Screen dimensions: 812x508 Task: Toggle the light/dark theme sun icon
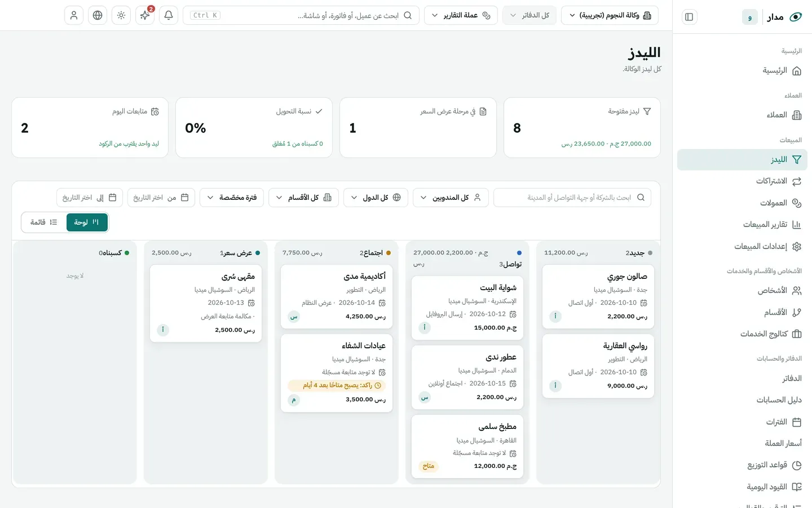[121, 15]
